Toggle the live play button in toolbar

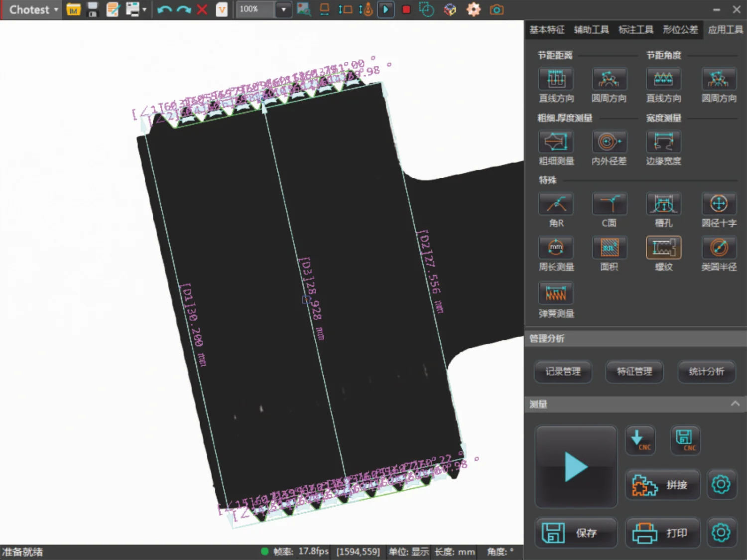(x=385, y=9)
